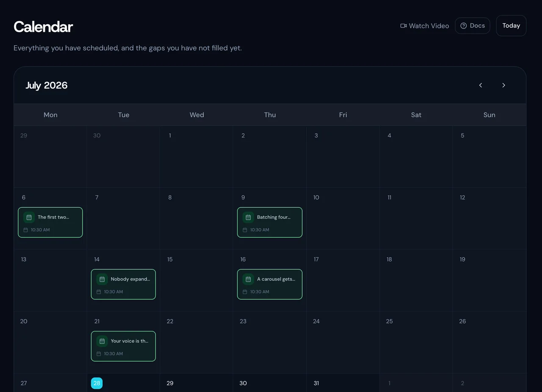Viewport: 542px width, 392px height.
Task: Click the Wed column header
Action: (197, 115)
